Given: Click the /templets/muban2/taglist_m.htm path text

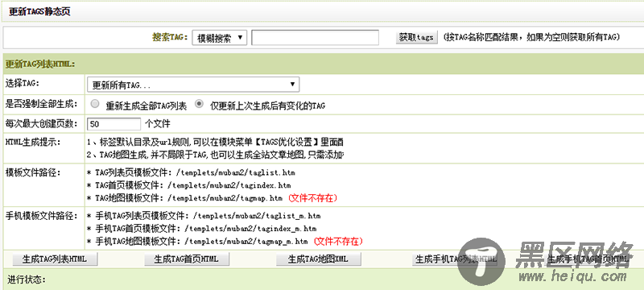Looking at the screenshot, I should pos(256,215).
